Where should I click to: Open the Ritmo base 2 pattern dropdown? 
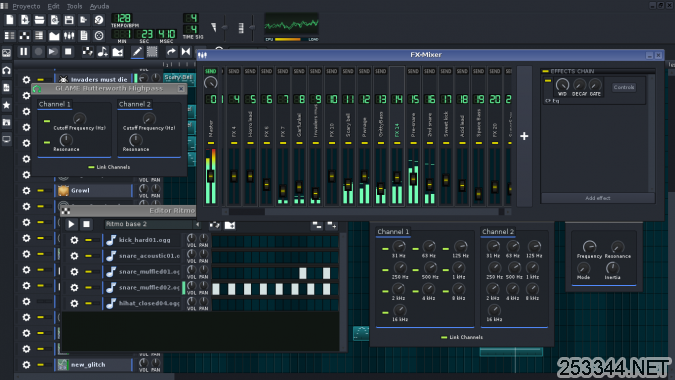click(x=198, y=224)
